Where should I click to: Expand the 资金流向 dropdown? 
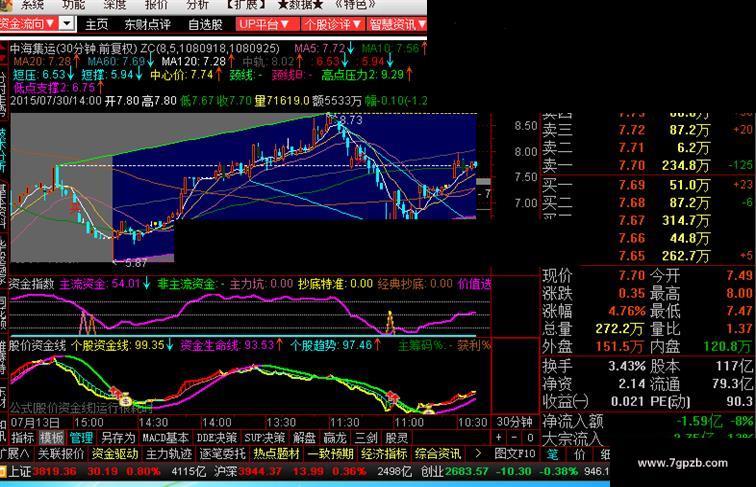[x=28, y=24]
